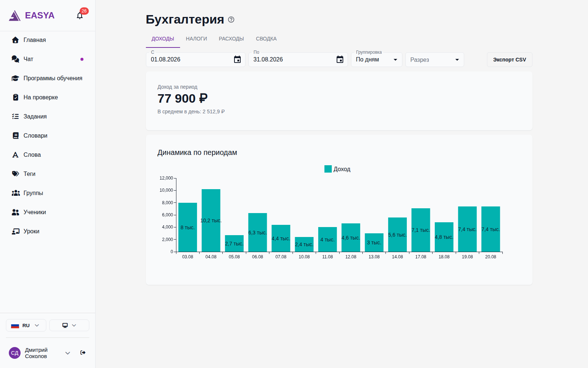
Task: Click the 04.08 bar showing 10,2 тыс.
Action: click(x=211, y=220)
